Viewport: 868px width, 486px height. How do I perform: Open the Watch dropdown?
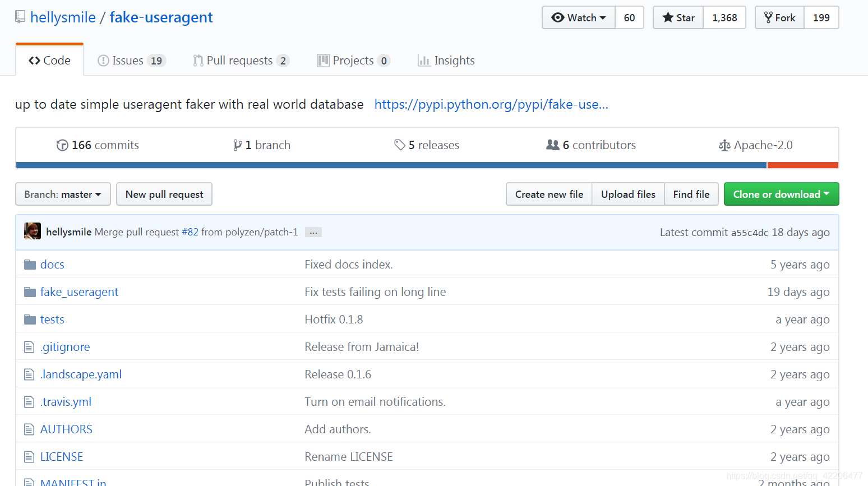579,17
